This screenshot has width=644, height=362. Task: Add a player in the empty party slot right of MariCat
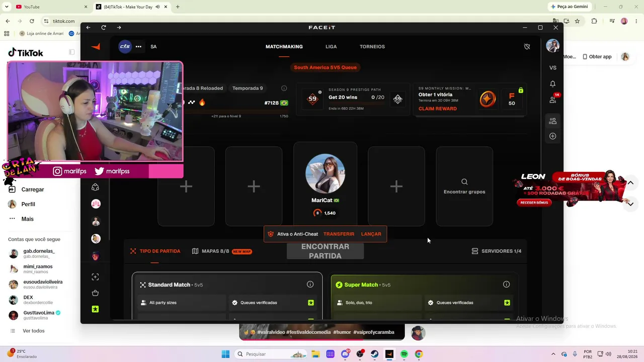tap(396, 187)
